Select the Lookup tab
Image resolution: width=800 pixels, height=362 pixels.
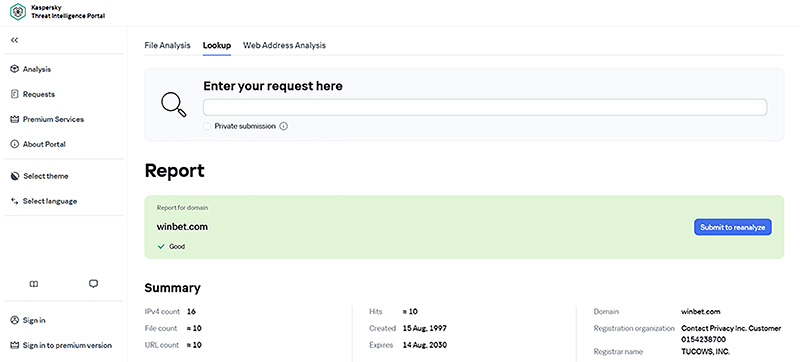click(x=217, y=45)
